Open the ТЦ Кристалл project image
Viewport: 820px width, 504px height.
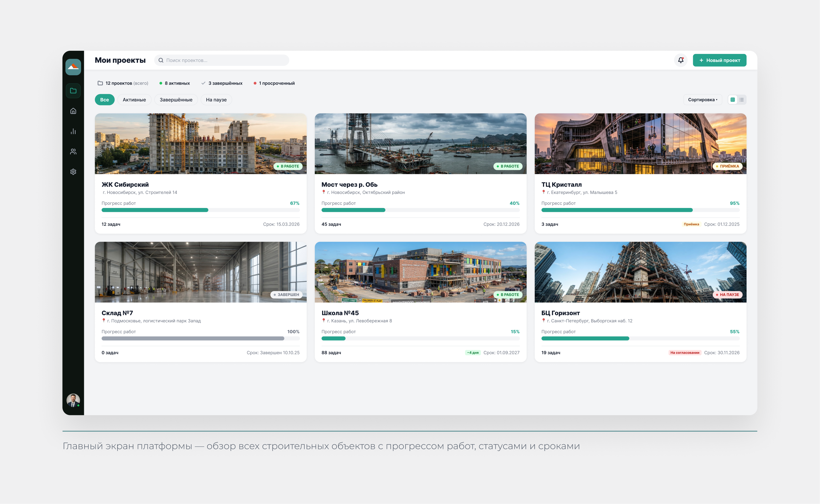click(640, 144)
